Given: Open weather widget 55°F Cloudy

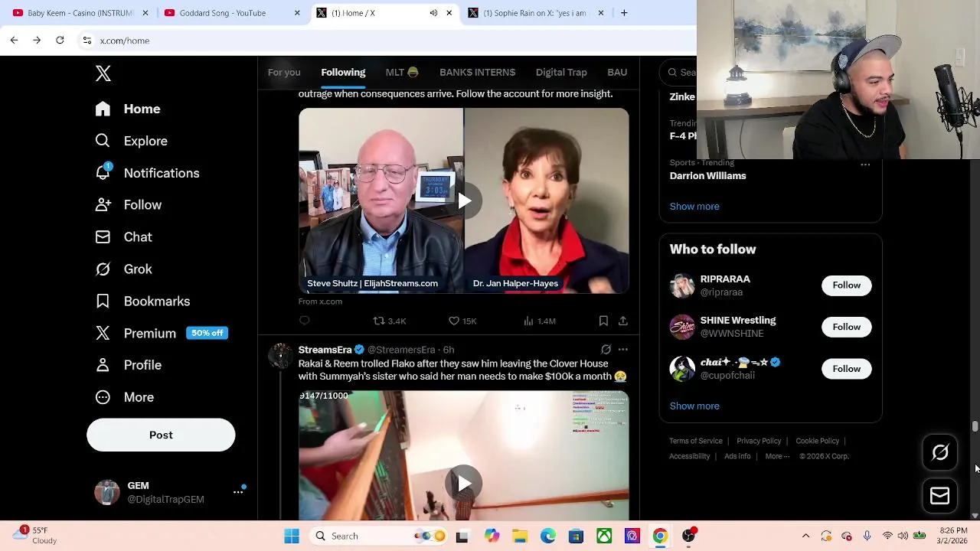Looking at the screenshot, I should click(x=34, y=535).
